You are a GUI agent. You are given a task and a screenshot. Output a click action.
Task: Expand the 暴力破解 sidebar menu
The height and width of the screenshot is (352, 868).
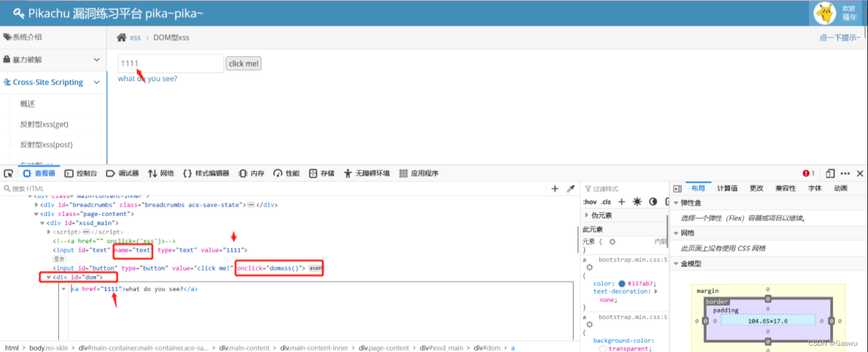53,60
